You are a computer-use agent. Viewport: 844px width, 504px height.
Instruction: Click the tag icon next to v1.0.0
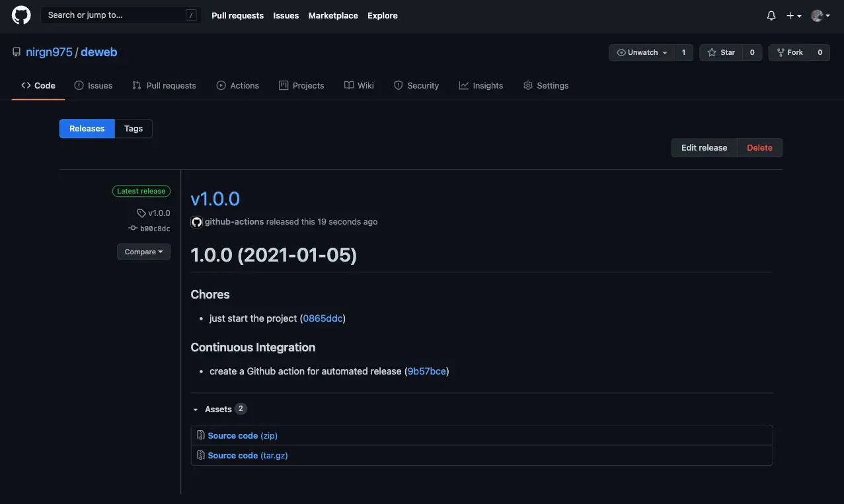click(141, 213)
